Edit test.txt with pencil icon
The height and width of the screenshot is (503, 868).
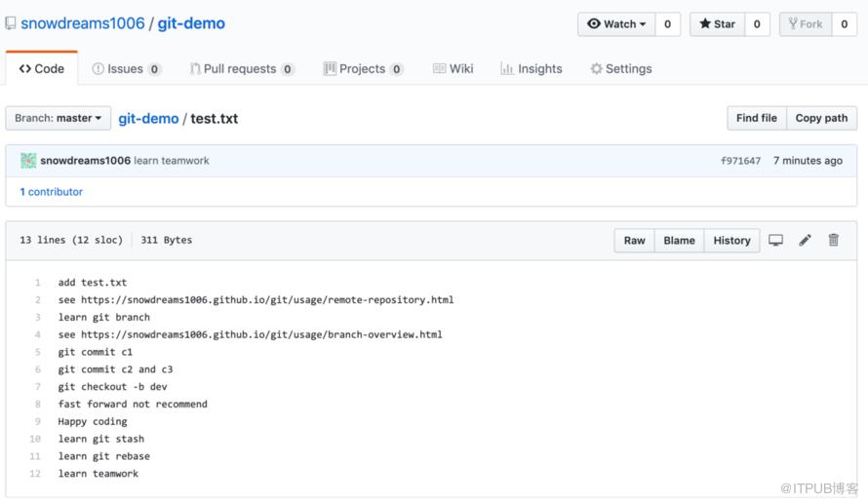(805, 240)
